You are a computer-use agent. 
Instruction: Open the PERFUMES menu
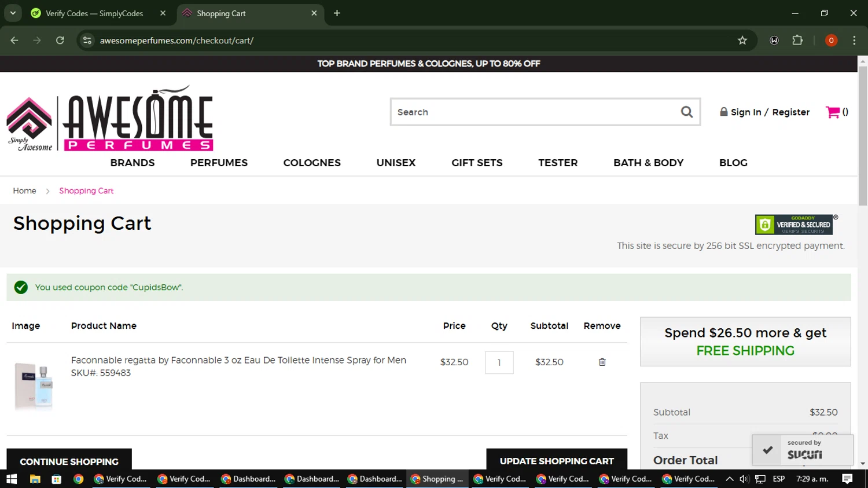[x=219, y=163]
